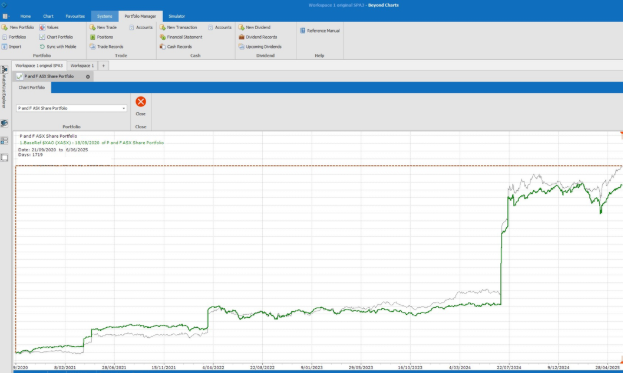Screen dimensions: 623x373
Task: Switch to the Chart ribbon tab
Action: coord(48,16)
